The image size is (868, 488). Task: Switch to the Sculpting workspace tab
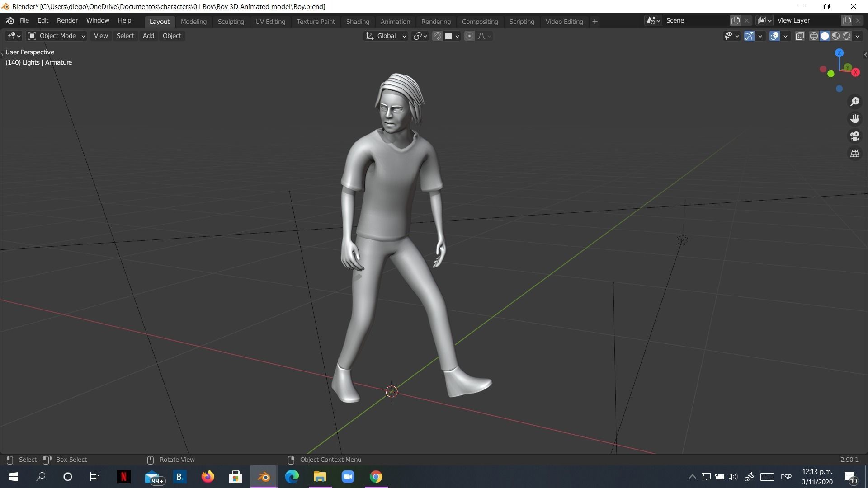[x=231, y=21]
